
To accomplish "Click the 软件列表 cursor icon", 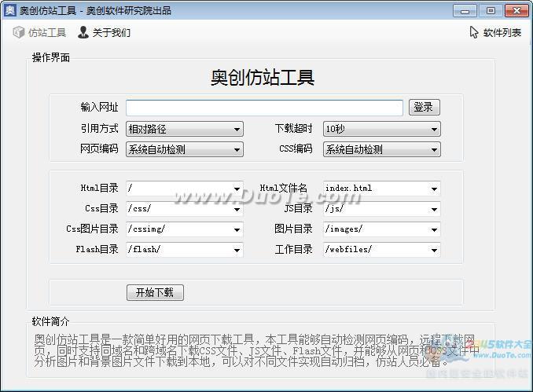I will (474, 32).
